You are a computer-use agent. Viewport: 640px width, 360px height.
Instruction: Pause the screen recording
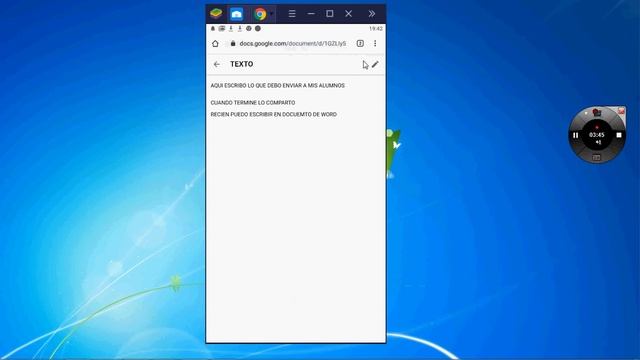point(576,135)
